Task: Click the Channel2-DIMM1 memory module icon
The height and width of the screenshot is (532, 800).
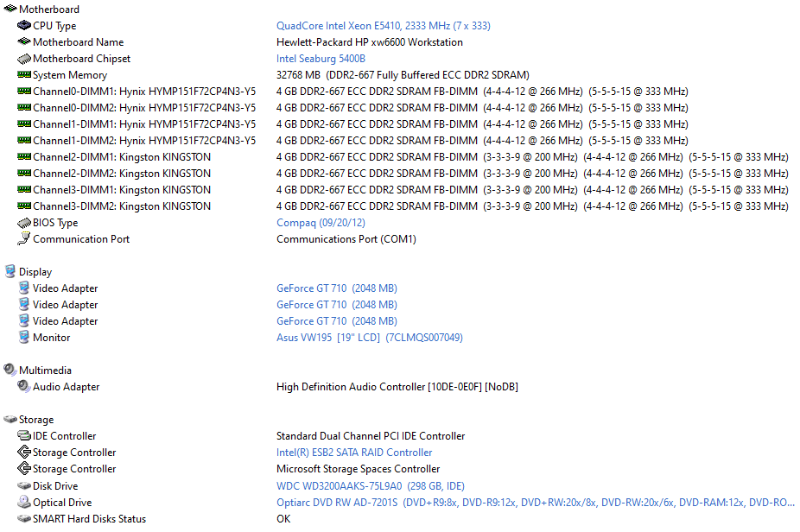Action: [24, 156]
